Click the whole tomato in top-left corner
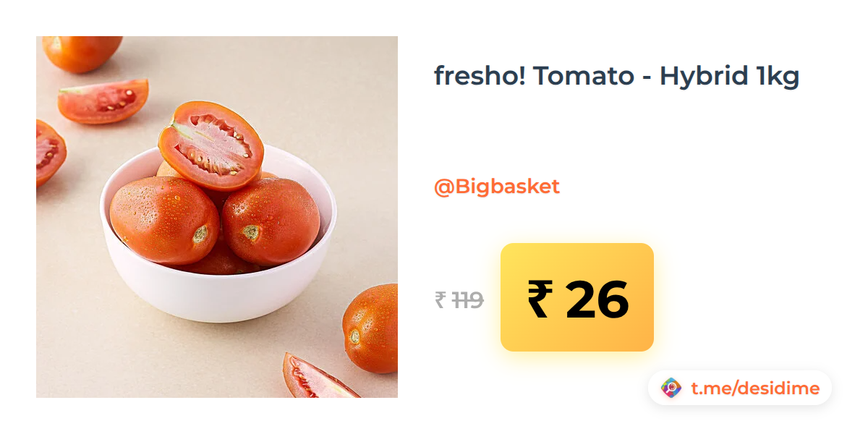The height and width of the screenshot is (434, 868). 81,51
